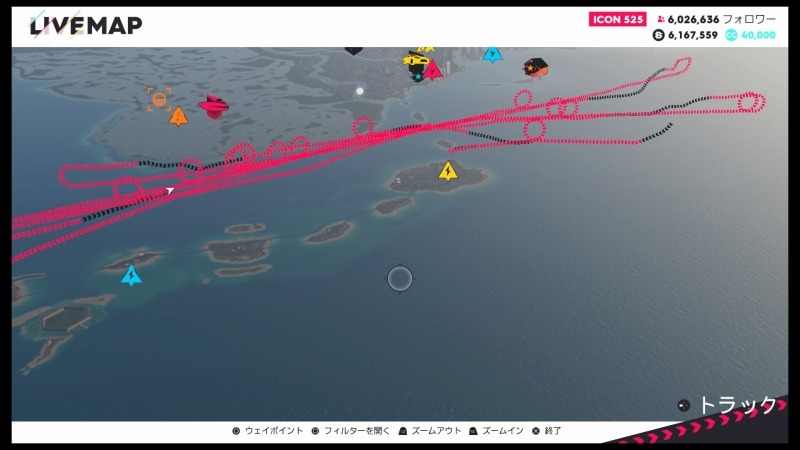
Task: Click the cyan Crew Credits coin icon
Action: [731, 35]
